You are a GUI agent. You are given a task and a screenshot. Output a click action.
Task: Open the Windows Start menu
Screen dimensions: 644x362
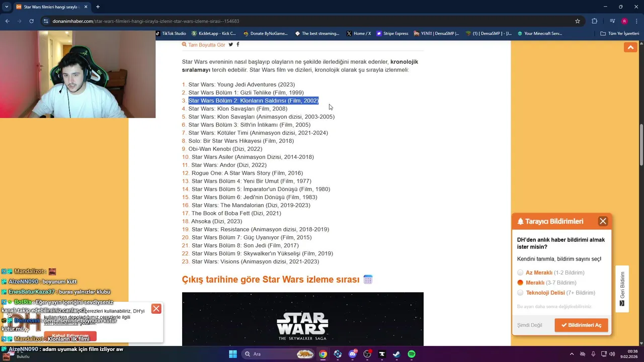click(x=233, y=354)
